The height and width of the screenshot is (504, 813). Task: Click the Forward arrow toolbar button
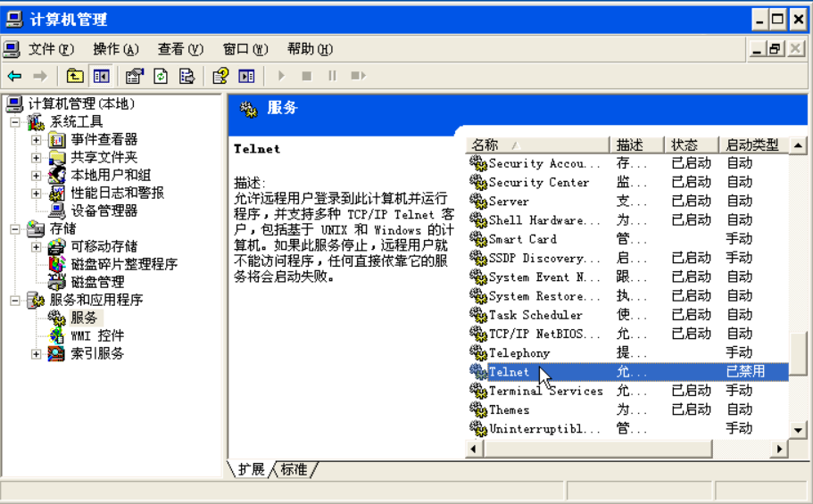39,76
